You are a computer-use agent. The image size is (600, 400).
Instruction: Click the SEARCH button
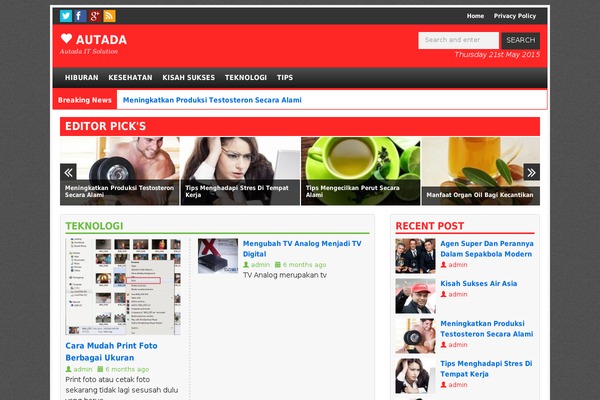(521, 40)
